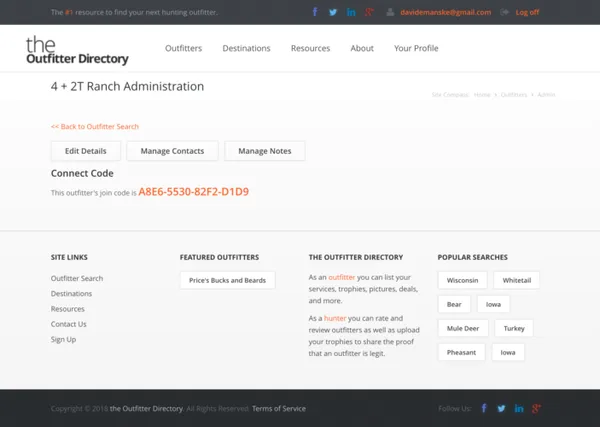The image size is (600, 427).
Task: Open featured outfitter Price's Bucks and Beards
Action: click(x=227, y=280)
